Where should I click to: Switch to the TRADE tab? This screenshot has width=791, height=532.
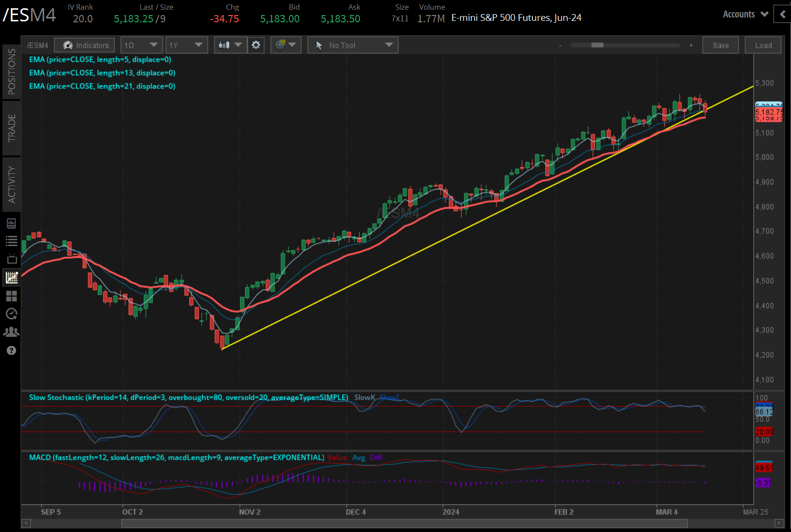(x=12, y=128)
